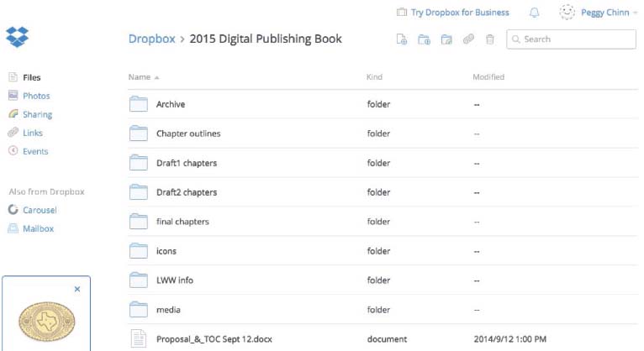Click the gold Texas seal thumbnail
Viewport: 644px width, 351px height.
[46, 322]
